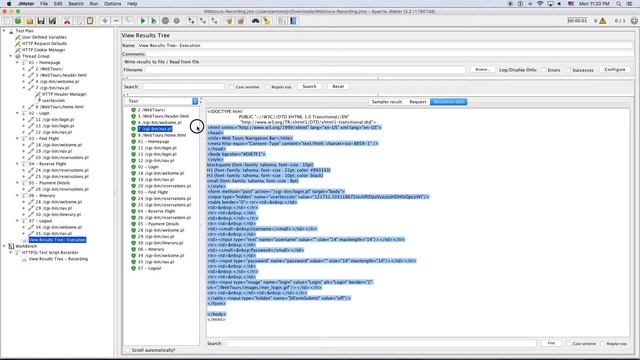
Task: Click the Reset Search icon
Action: 267,21
